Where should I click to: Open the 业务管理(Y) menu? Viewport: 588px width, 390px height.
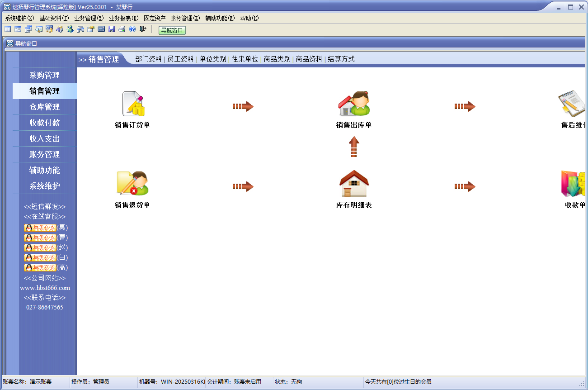[89, 18]
